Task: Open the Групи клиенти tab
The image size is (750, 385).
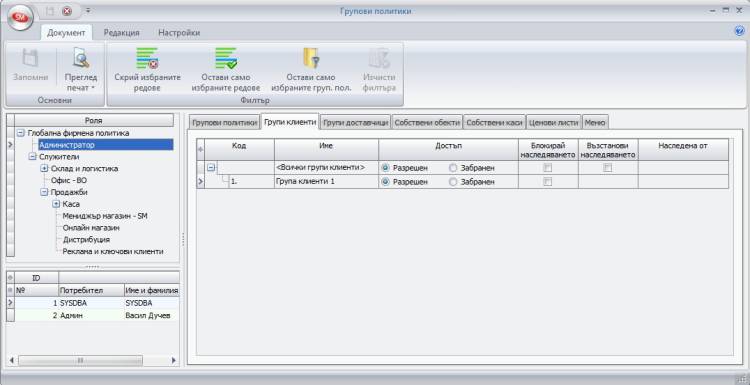Action: pyautogui.click(x=290, y=122)
